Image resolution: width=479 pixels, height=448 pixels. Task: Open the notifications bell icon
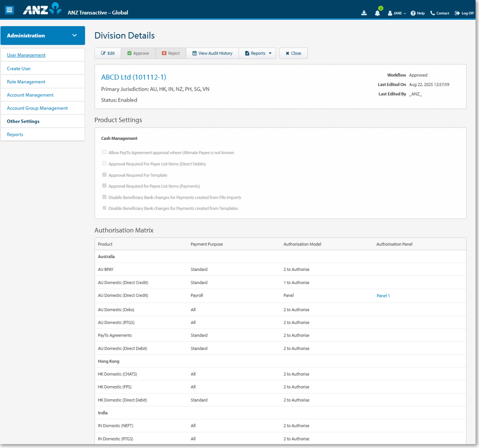pyautogui.click(x=377, y=13)
